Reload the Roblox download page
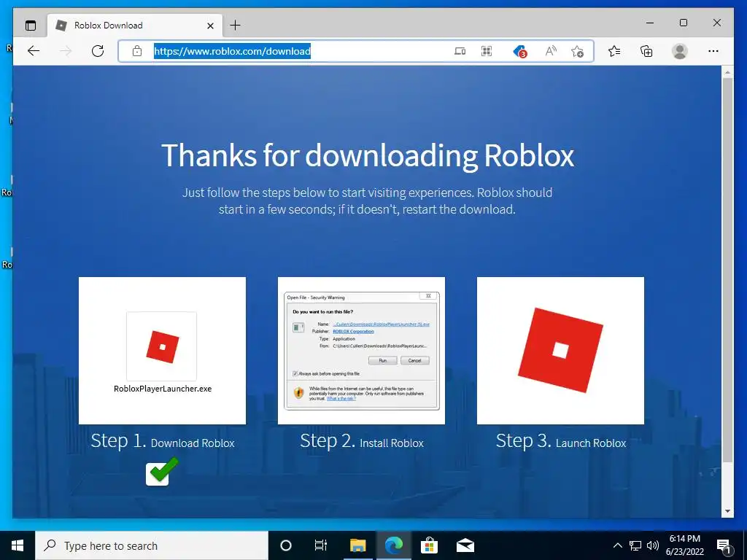 pos(98,51)
